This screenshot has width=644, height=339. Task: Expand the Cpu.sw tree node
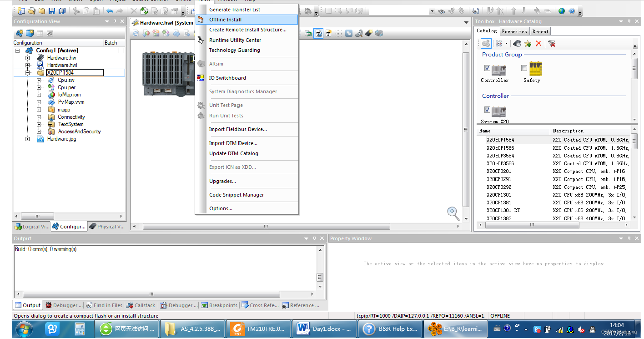(x=39, y=80)
